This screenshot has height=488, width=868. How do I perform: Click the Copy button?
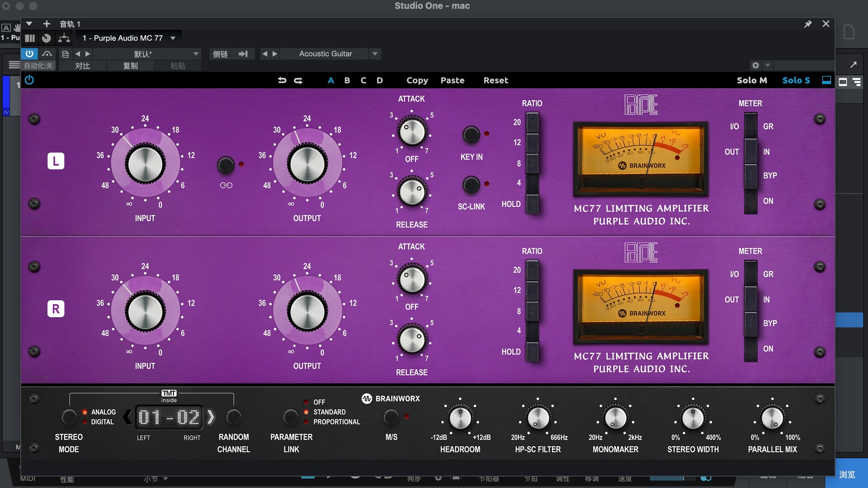point(417,80)
